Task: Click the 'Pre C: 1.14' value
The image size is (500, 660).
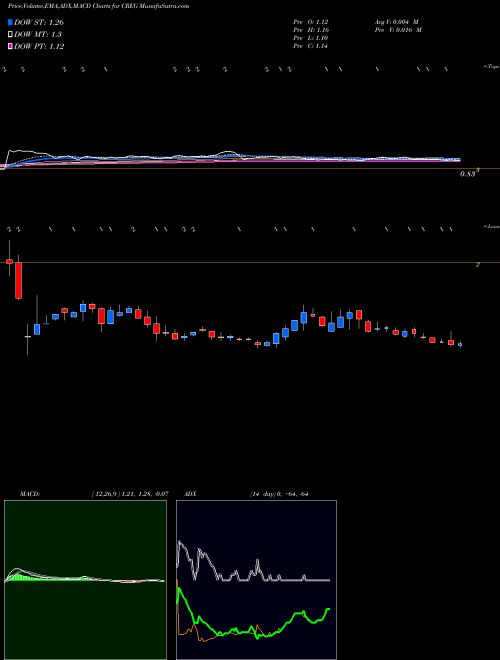Action: [x=313, y=46]
